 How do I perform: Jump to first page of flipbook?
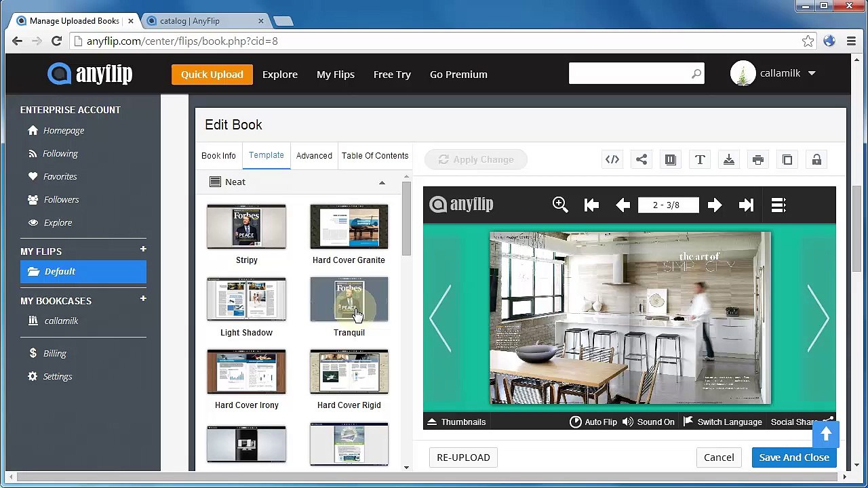click(591, 205)
